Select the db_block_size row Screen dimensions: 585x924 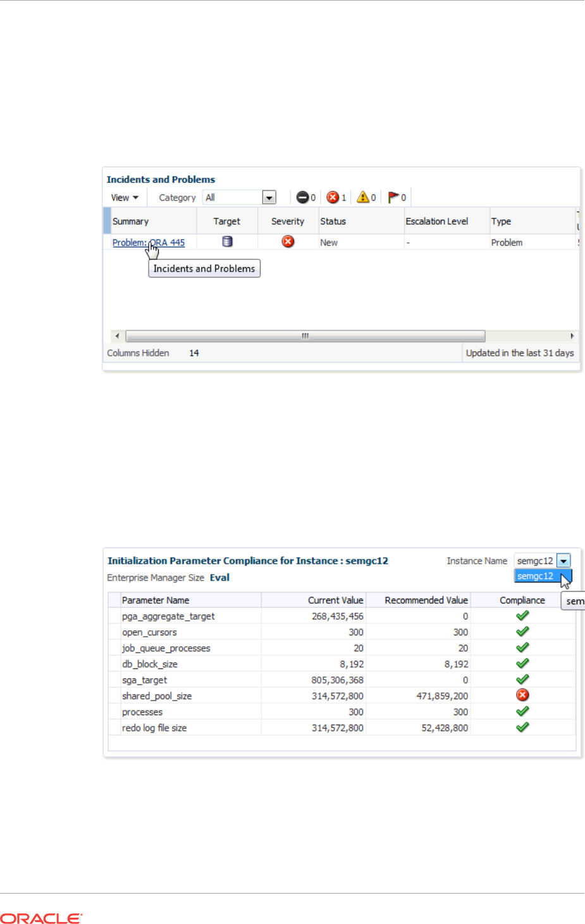(342, 664)
